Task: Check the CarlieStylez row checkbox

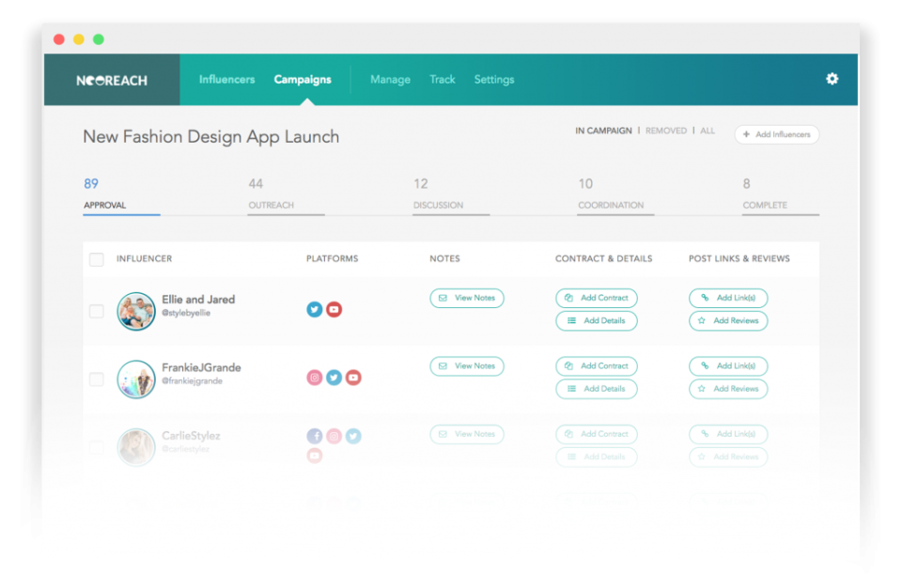Action: point(97,447)
